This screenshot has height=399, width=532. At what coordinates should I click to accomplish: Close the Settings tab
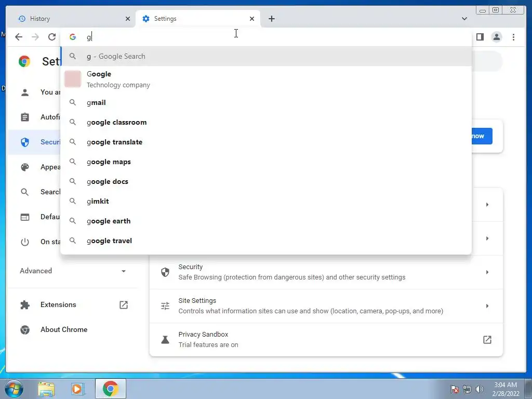pos(252,19)
